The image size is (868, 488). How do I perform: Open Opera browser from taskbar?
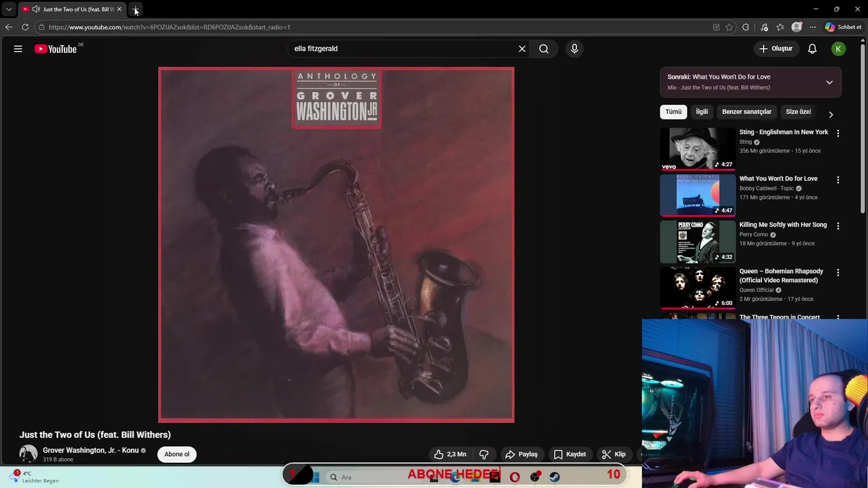[515, 477]
